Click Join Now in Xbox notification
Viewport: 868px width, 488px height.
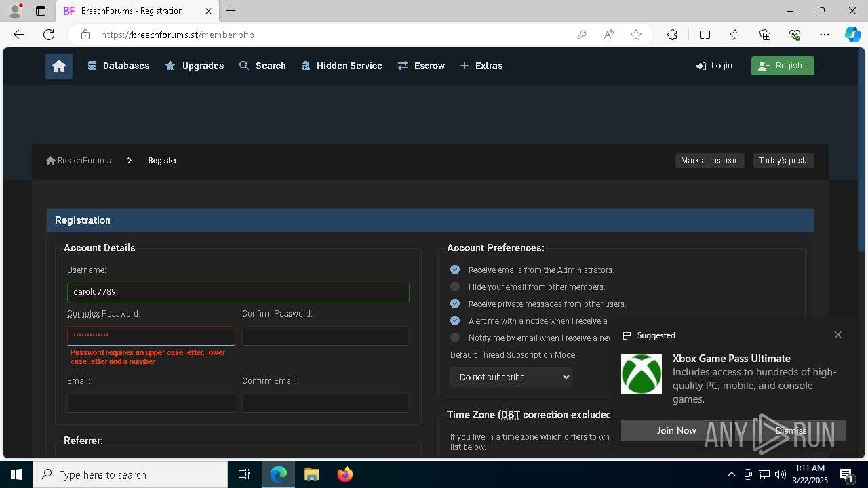pyautogui.click(x=676, y=430)
